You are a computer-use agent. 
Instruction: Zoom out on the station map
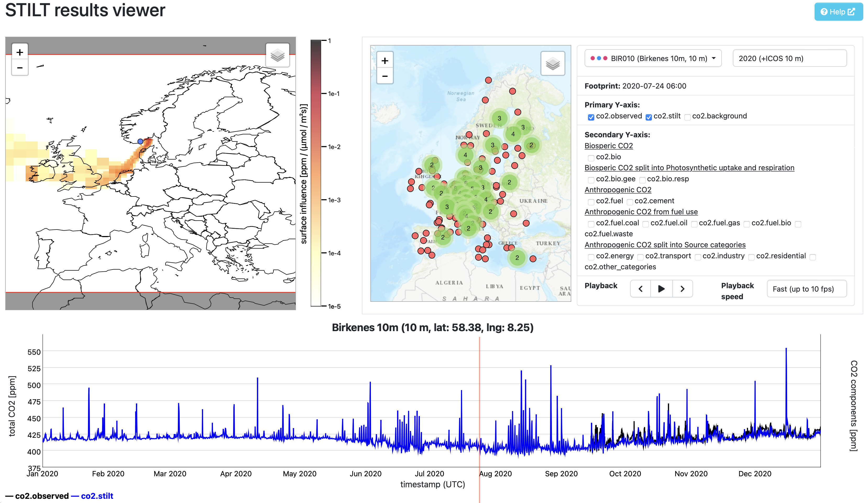[385, 76]
